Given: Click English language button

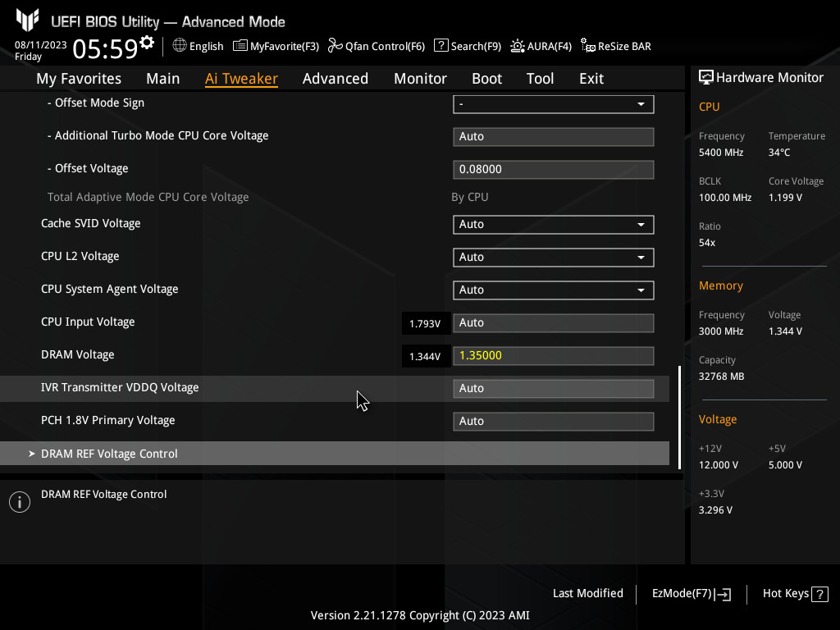Looking at the screenshot, I should pos(199,46).
